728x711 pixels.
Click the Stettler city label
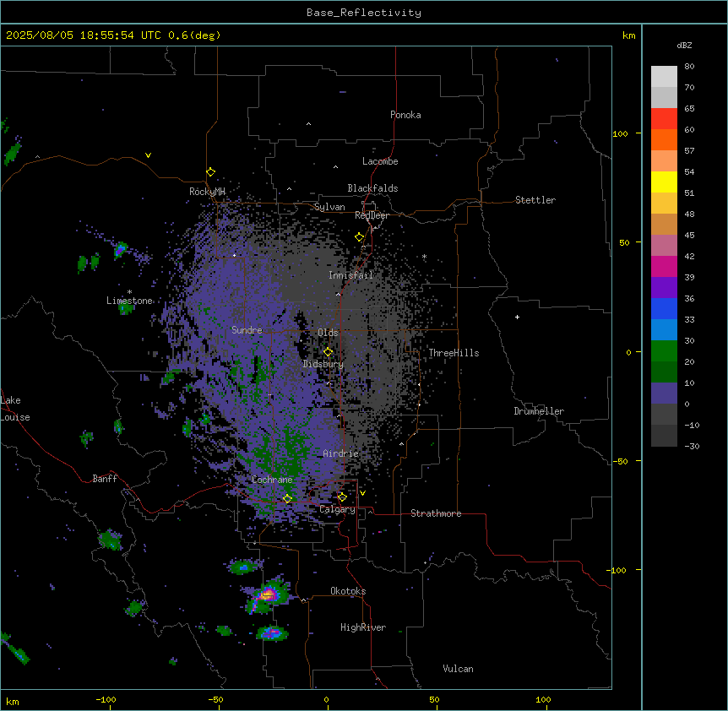coord(535,200)
